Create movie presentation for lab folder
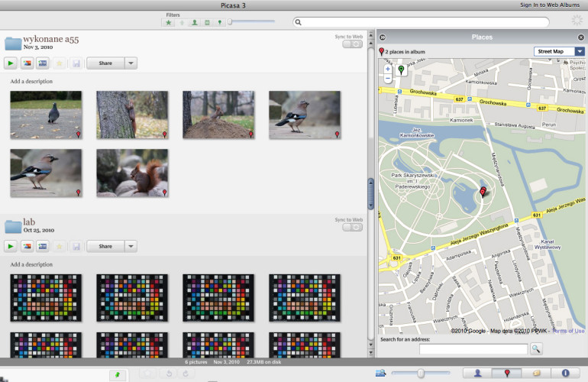The image size is (588, 382). pyautogui.click(x=43, y=246)
